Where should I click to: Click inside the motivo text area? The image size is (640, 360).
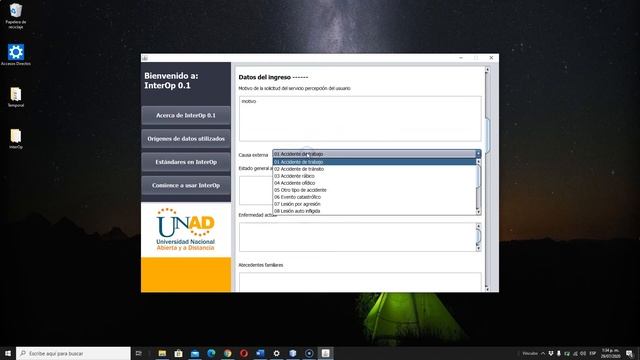coord(360,119)
